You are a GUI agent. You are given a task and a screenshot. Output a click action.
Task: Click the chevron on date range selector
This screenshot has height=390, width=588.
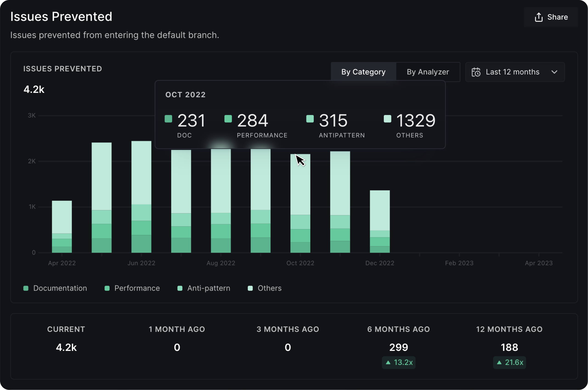point(554,72)
